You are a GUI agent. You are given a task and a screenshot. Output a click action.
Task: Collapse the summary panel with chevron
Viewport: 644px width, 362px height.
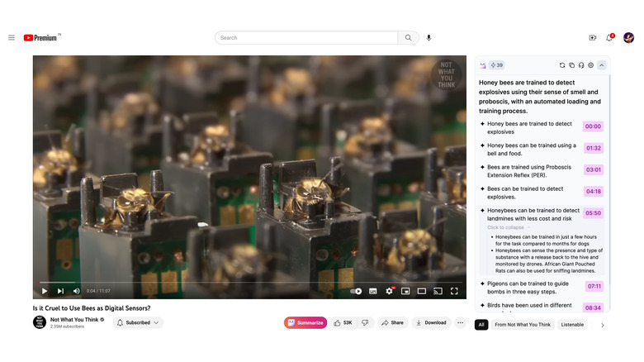[602, 65]
